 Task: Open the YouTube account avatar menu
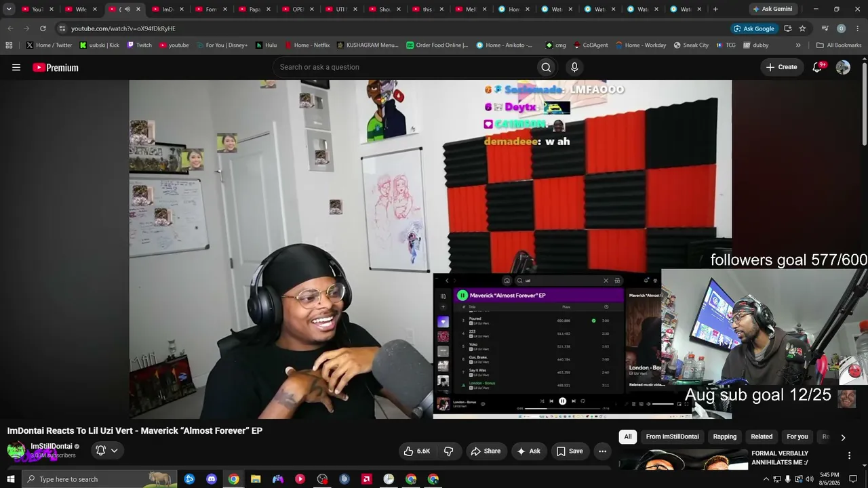(x=843, y=67)
